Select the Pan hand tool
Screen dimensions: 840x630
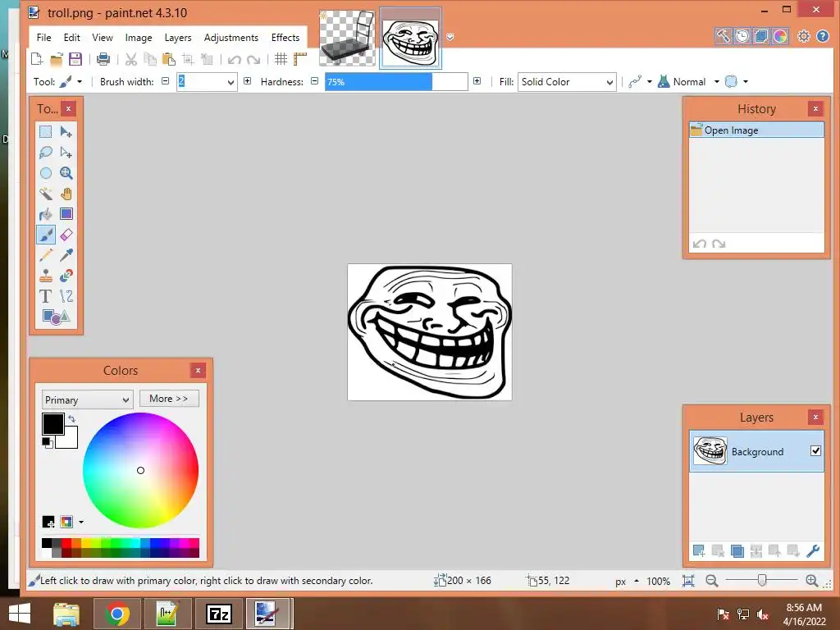[66, 194]
